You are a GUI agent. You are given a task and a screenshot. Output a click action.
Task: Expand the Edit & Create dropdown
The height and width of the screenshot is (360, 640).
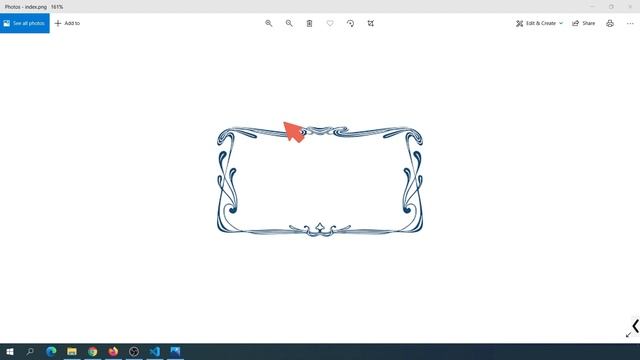539,23
